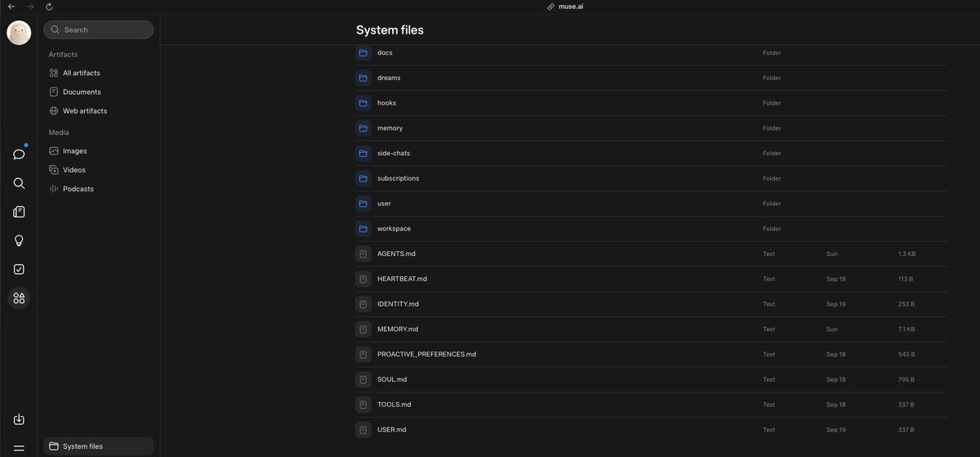980x457 pixels.
Task: Open the docs folder name
Action: pos(385,53)
